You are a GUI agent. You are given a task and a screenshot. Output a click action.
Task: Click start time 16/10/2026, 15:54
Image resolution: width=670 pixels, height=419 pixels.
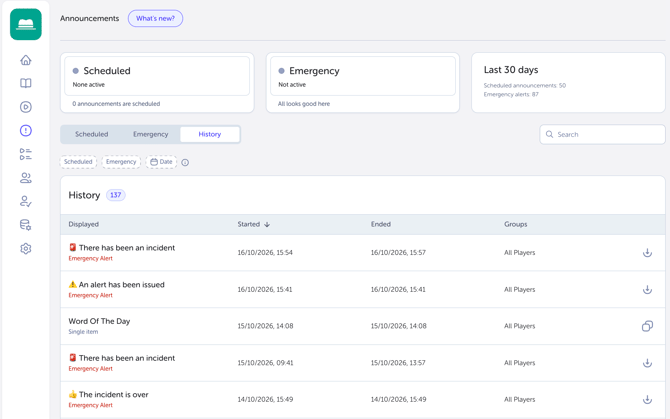265,252
